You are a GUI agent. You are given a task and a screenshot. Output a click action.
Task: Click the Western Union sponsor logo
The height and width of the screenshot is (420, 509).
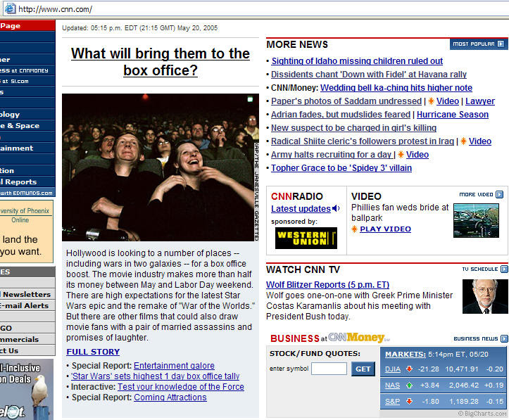pos(306,238)
